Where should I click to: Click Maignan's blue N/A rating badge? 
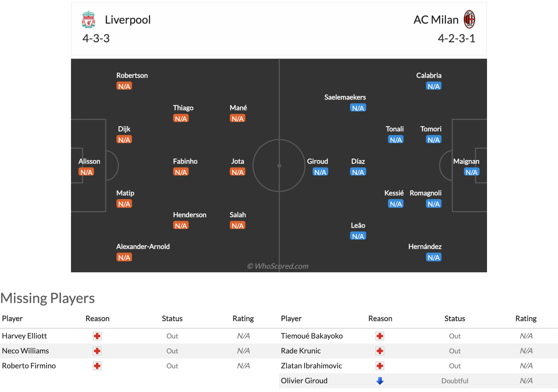(x=471, y=172)
